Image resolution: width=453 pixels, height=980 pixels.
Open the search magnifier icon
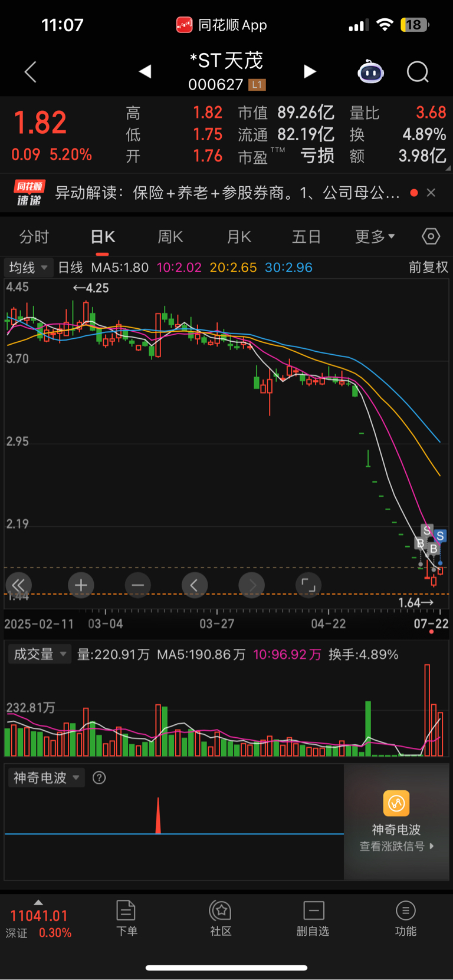418,72
